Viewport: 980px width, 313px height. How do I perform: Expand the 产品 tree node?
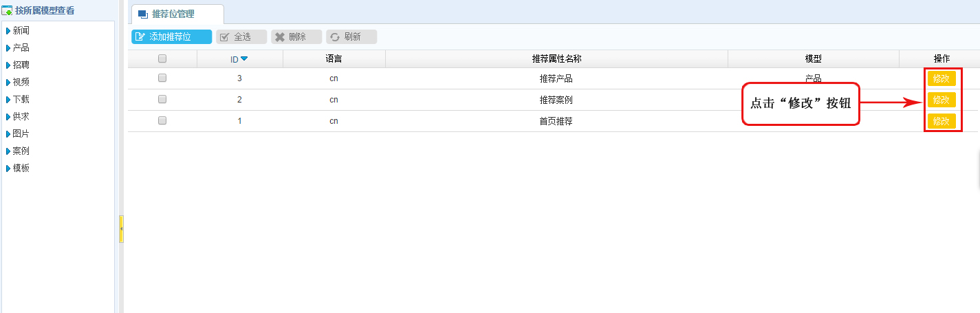pyautogui.click(x=8, y=48)
